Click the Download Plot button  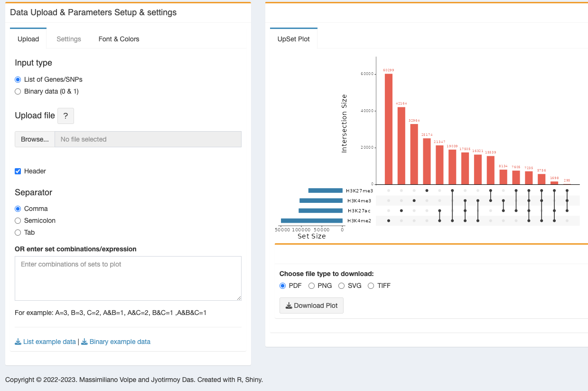(x=311, y=305)
